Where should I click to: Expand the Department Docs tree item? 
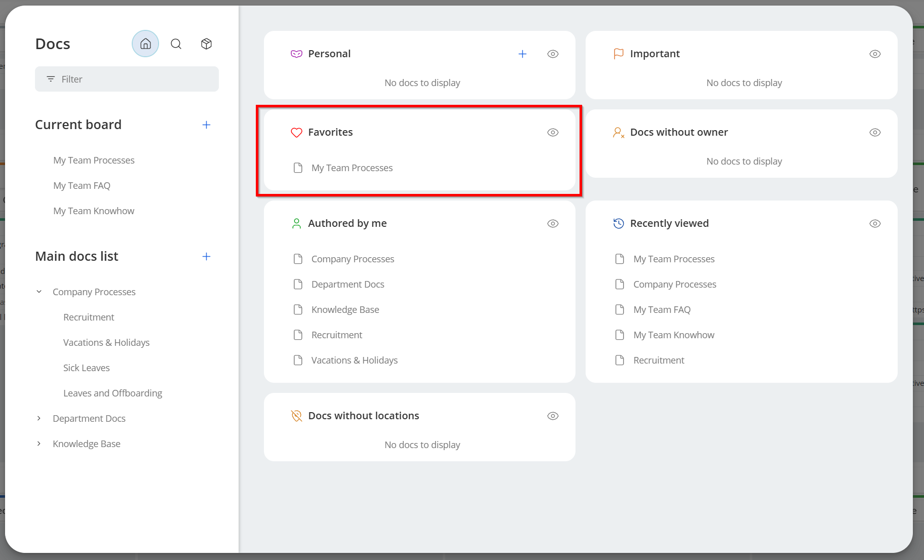39,418
